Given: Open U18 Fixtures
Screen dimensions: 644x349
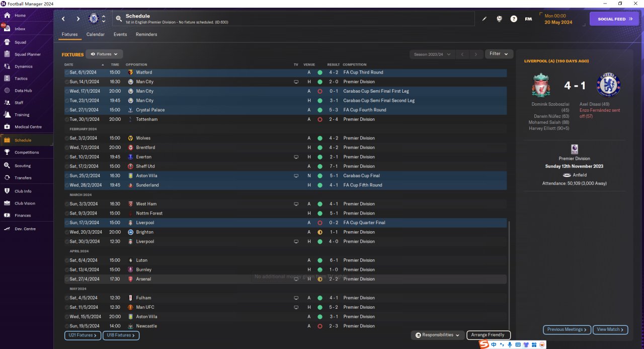Looking at the screenshot, I should (x=121, y=335).
